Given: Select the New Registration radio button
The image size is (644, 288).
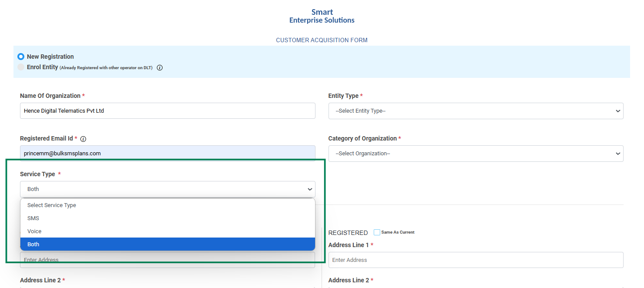Looking at the screenshot, I should tap(20, 57).
